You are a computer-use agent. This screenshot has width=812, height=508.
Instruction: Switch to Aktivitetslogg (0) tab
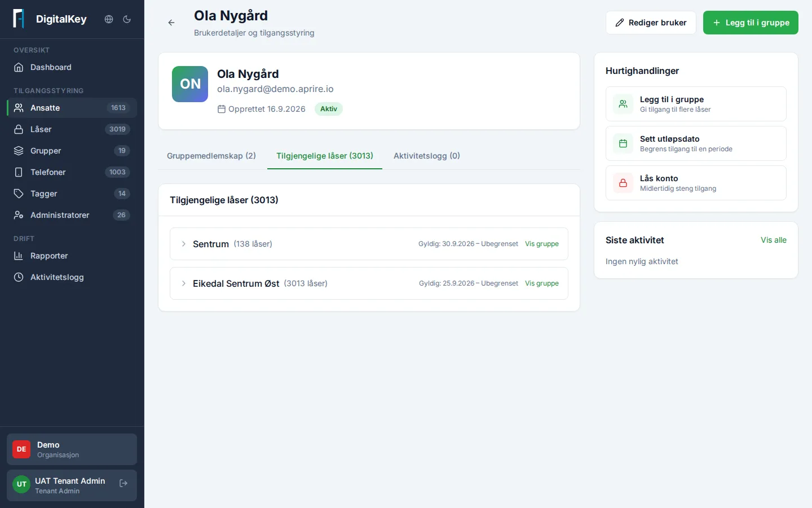coord(427,156)
